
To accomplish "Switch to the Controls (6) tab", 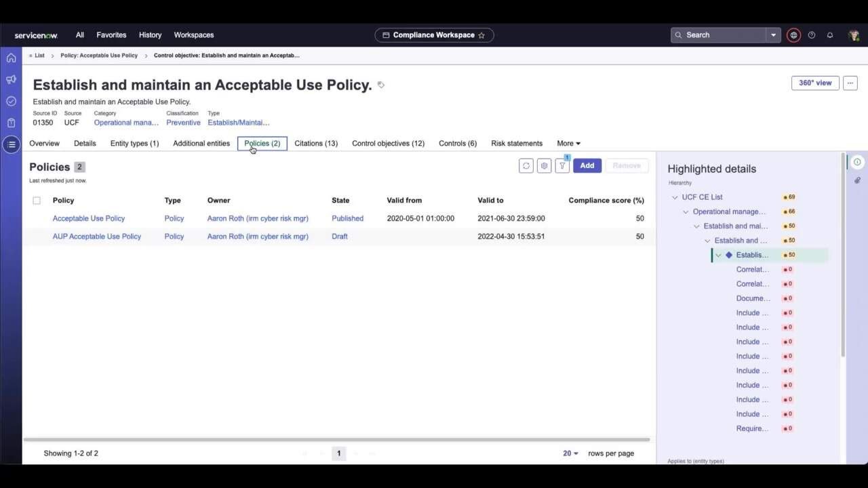I will click(x=458, y=144).
